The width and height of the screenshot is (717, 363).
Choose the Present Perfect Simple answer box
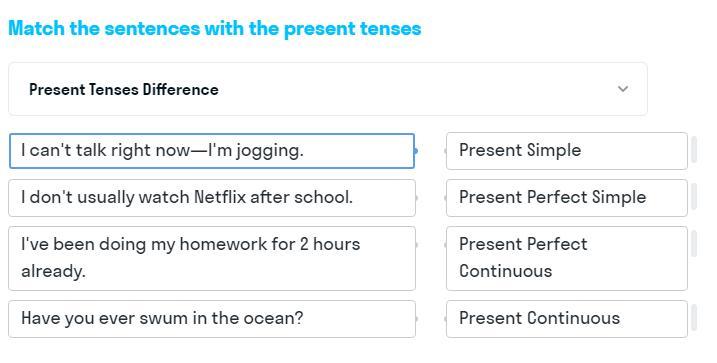567,198
